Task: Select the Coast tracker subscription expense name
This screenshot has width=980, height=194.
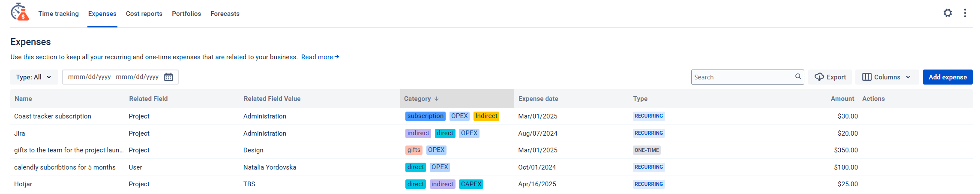Action: [53, 116]
